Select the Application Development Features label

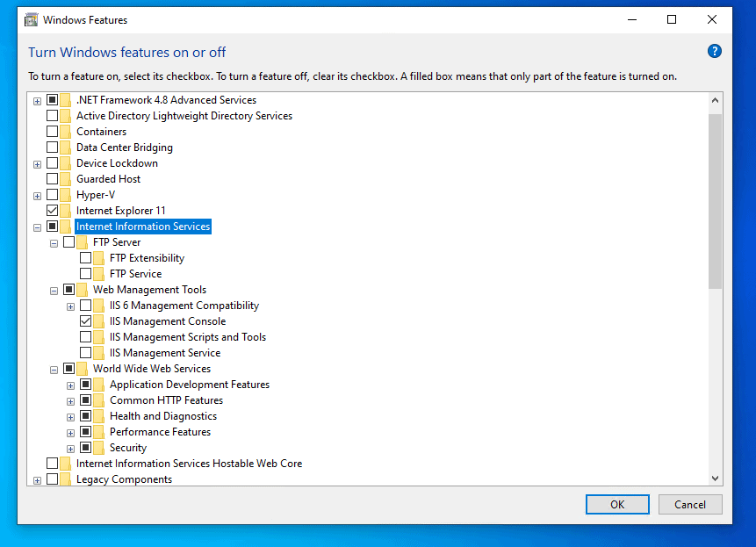tap(190, 385)
